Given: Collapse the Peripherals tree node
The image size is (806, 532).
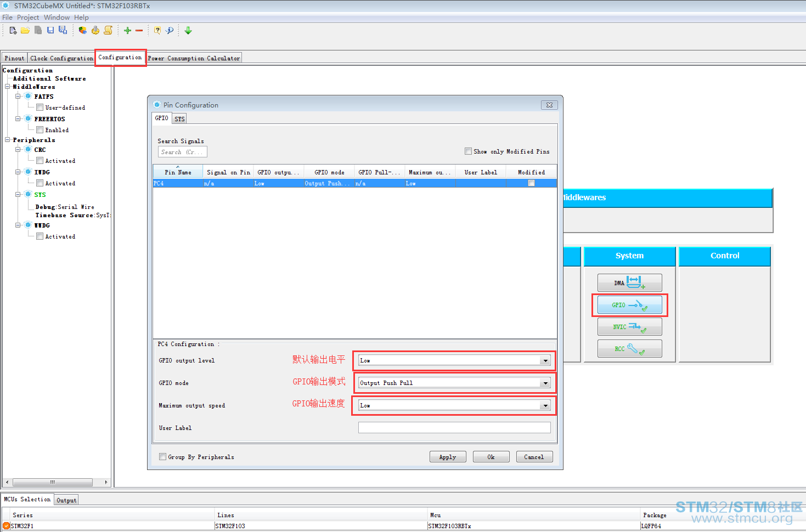Looking at the screenshot, I should 8,140.
